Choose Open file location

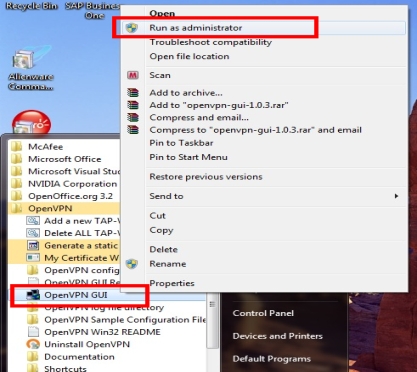pyautogui.click(x=189, y=56)
